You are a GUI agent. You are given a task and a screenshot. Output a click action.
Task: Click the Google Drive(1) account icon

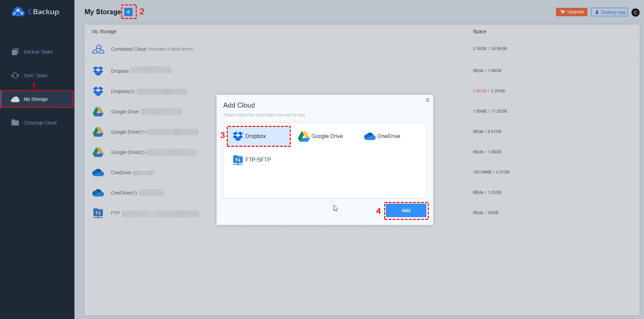[98, 132]
